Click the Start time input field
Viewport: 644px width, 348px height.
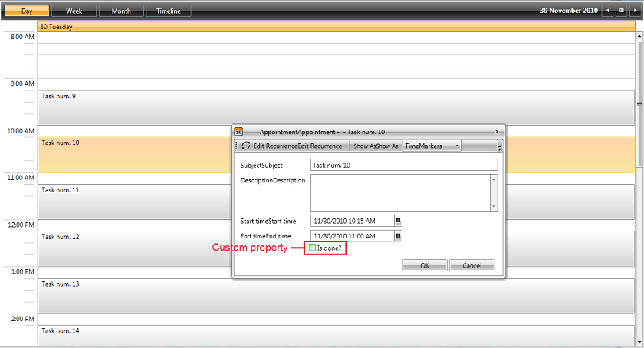[x=353, y=221]
